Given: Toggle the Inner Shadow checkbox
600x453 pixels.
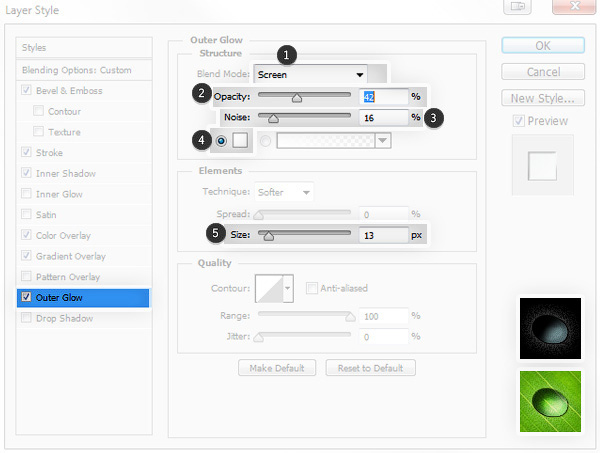Looking at the screenshot, I should (26, 173).
